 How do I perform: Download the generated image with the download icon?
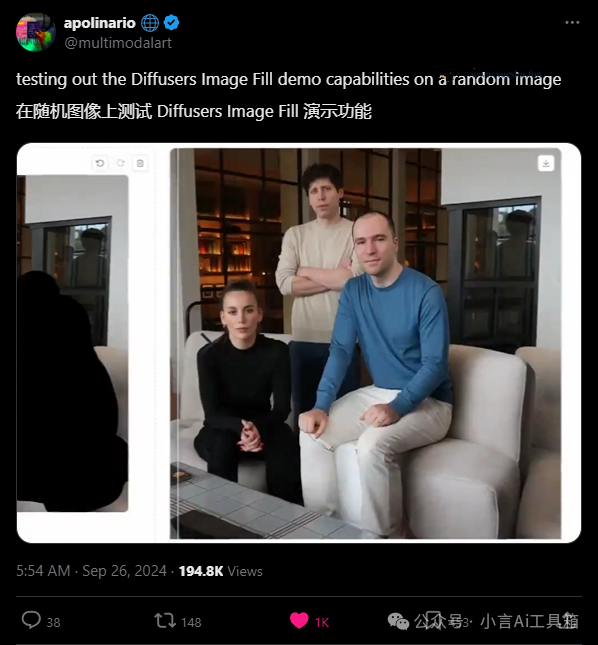click(x=546, y=163)
